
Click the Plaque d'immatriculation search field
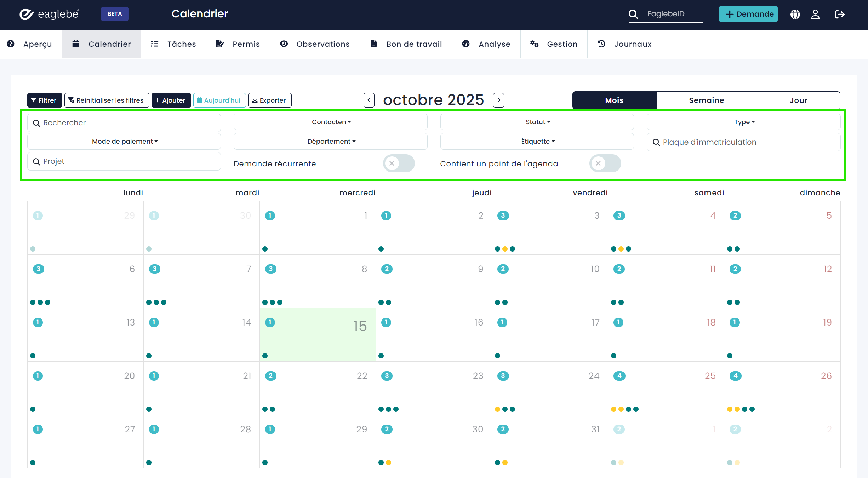[x=743, y=142]
